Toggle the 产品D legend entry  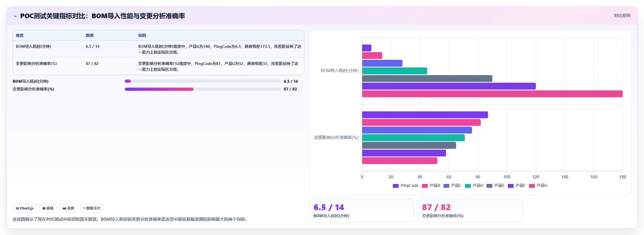[474, 186]
